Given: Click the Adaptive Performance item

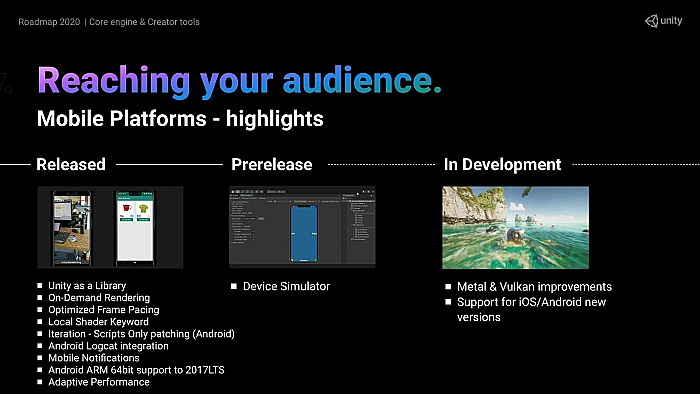Looking at the screenshot, I should [x=99, y=382].
